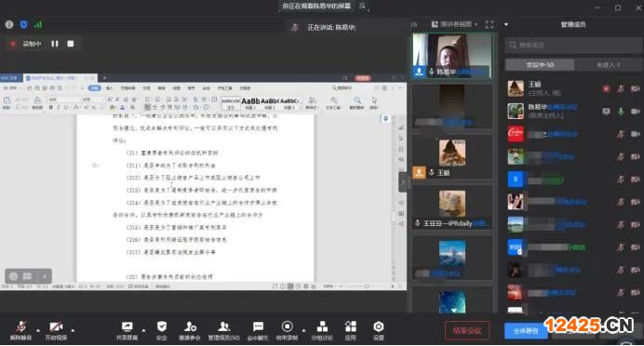
Task: Open 会中聊天 chat icon
Action: tap(258, 331)
